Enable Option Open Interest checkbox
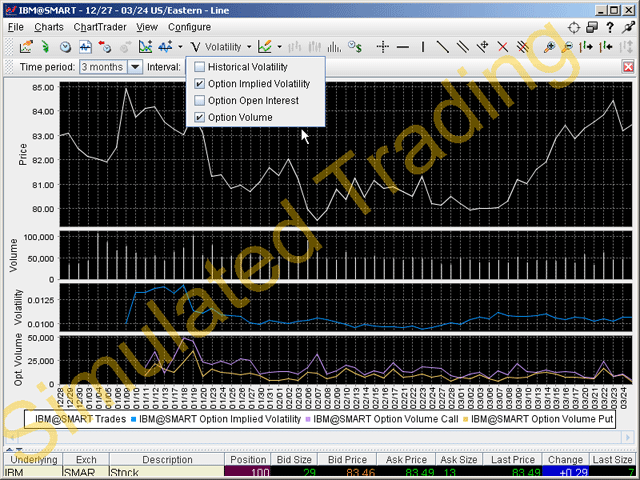 click(200, 100)
